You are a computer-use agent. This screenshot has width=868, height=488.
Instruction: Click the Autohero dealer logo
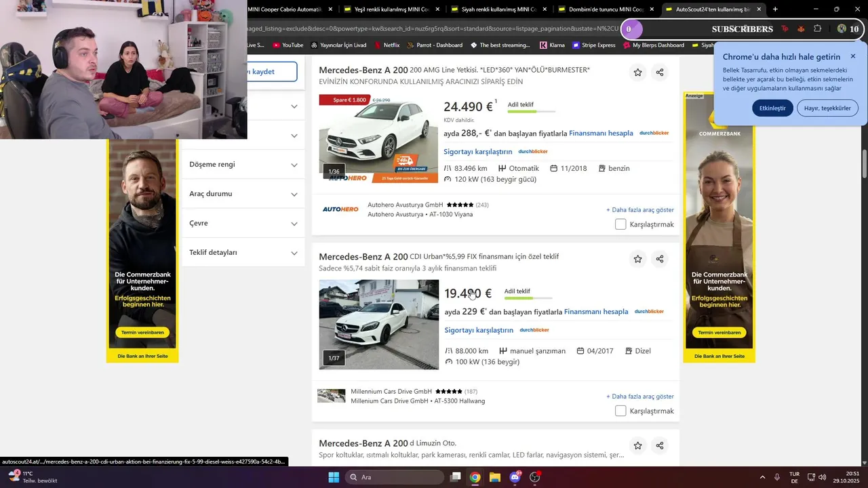pyautogui.click(x=340, y=209)
